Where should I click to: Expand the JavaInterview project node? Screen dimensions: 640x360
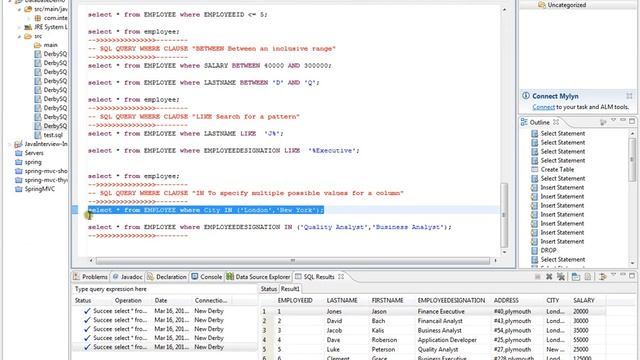click(10, 144)
